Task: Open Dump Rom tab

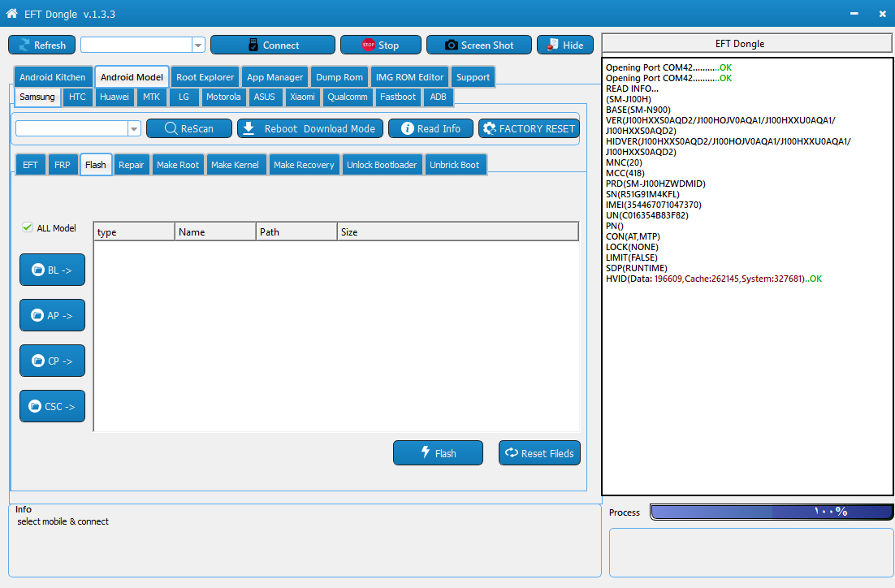Action: point(339,77)
